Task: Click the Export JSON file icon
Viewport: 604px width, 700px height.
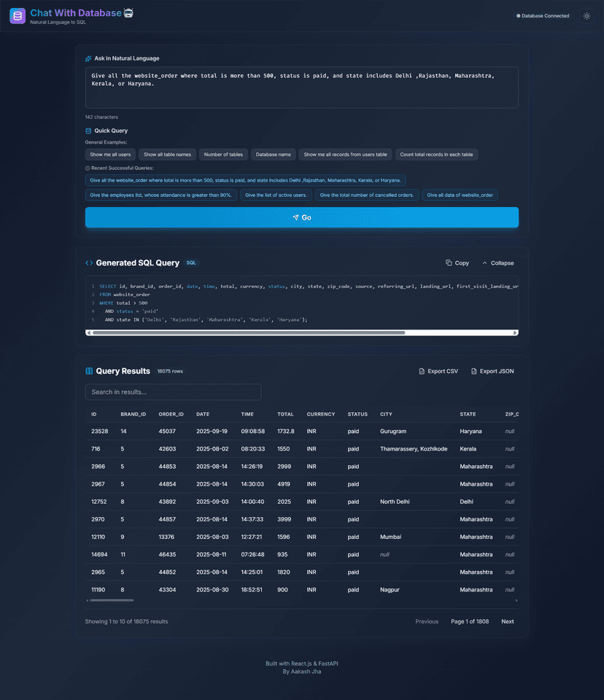Action: point(474,371)
